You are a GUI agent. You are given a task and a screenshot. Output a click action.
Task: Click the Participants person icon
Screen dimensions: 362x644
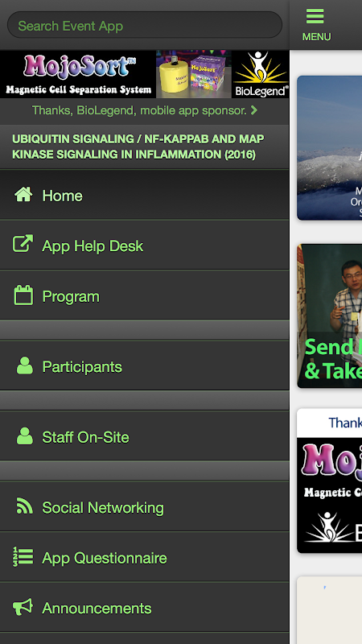(x=25, y=365)
